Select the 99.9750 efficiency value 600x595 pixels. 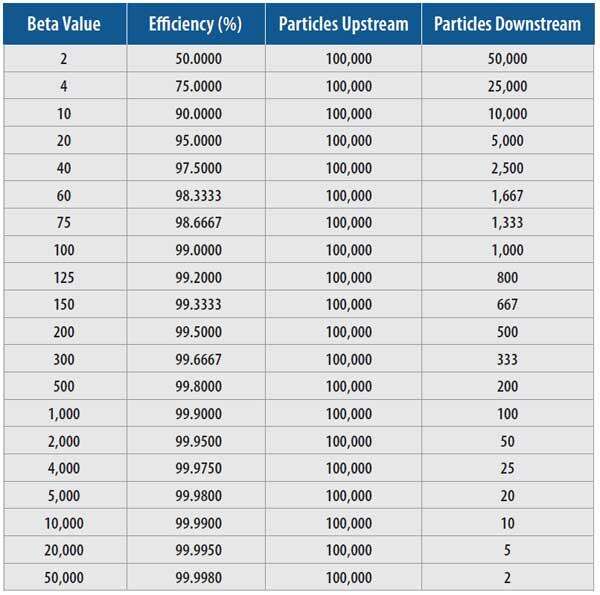[x=196, y=468]
